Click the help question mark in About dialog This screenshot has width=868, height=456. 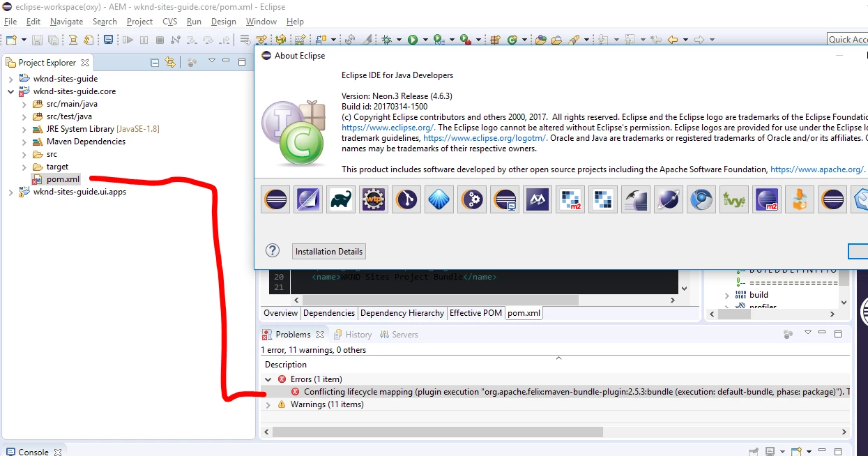(x=273, y=251)
